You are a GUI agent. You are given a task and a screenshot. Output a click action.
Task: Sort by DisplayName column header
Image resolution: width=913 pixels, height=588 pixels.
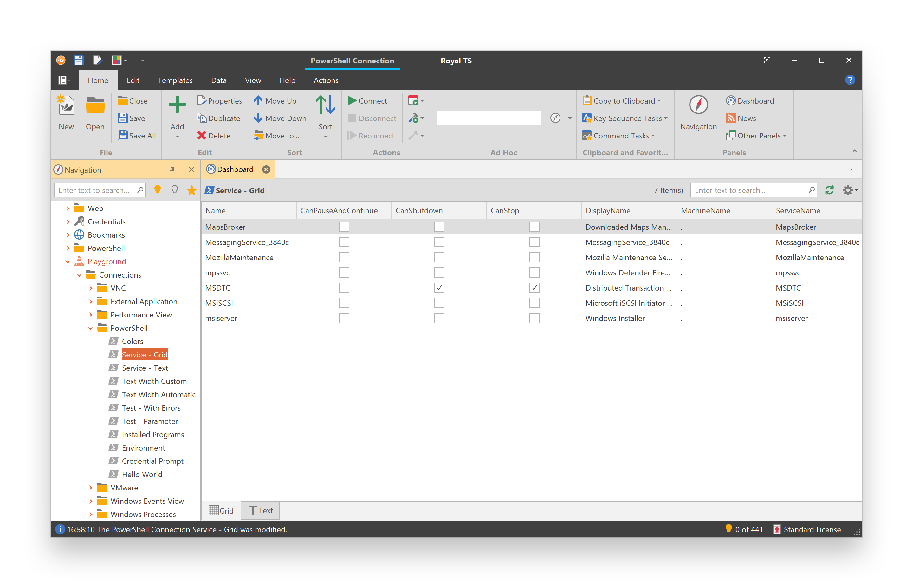tap(629, 210)
